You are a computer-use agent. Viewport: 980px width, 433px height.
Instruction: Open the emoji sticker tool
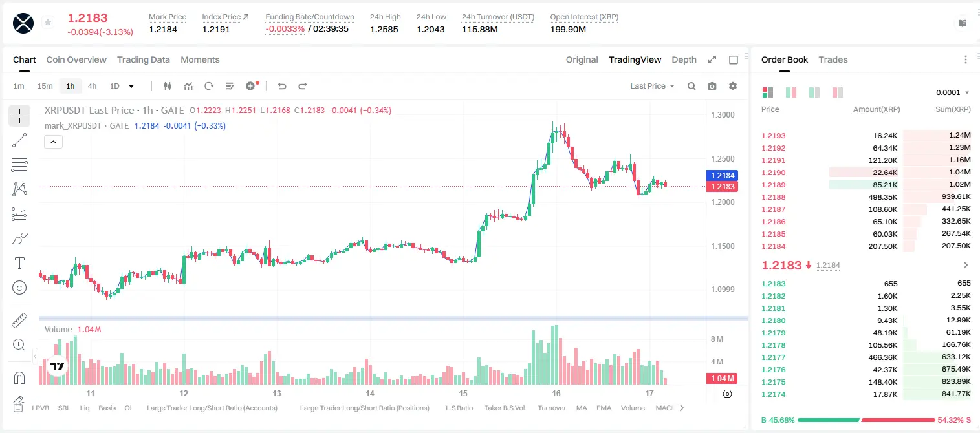[19, 288]
